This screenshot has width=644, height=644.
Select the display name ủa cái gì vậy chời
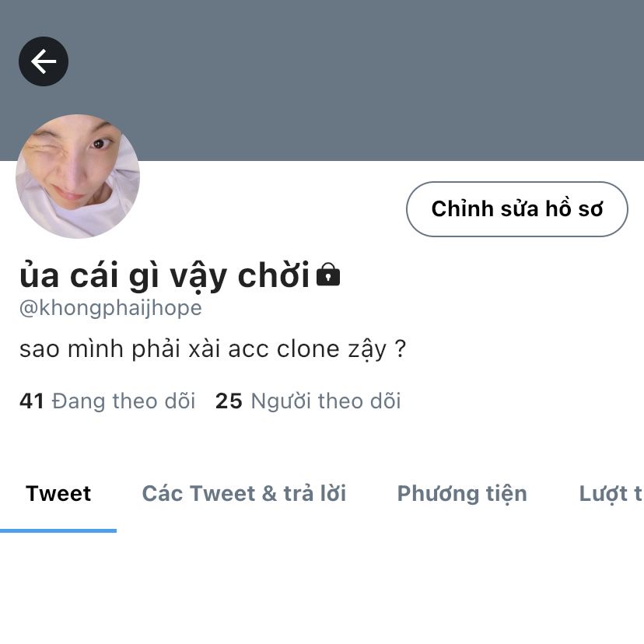pyautogui.click(x=165, y=276)
